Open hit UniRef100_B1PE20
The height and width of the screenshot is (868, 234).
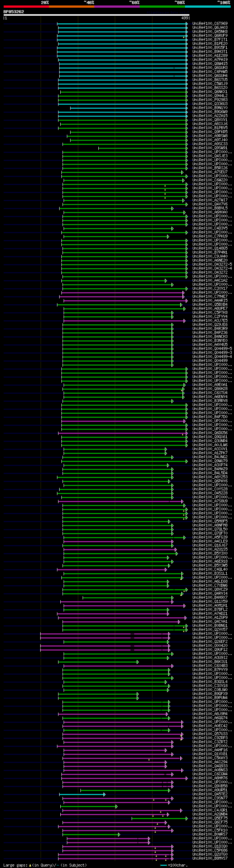[210, 43]
